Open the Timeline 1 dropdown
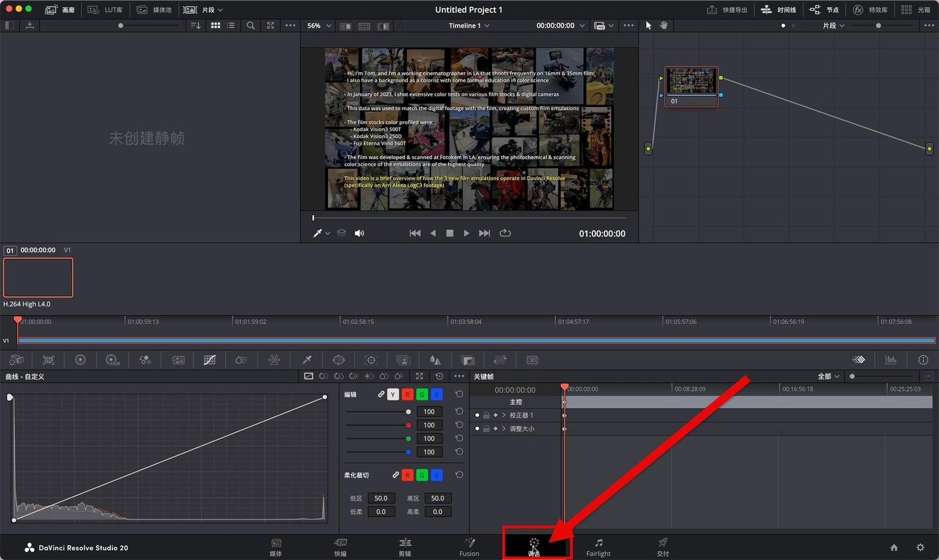The image size is (939, 560). [x=469, y=26]
